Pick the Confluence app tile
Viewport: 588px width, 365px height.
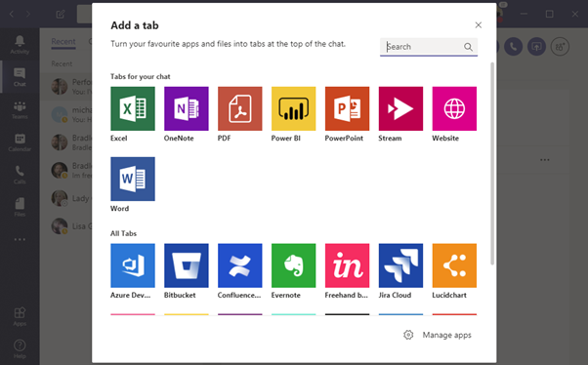point(239,265)
